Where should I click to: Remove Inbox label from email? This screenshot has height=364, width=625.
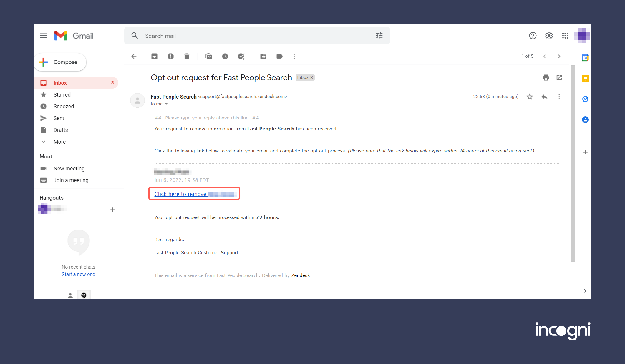311,77
